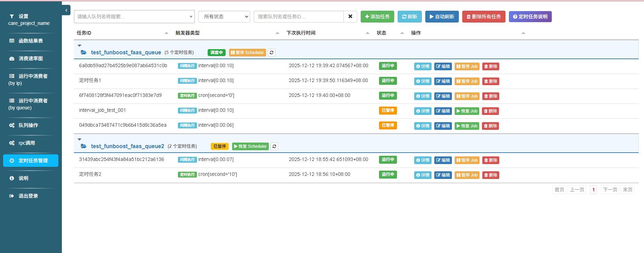Open 说明 in the sidebar
Screen dimensions: 644x253
31,178
